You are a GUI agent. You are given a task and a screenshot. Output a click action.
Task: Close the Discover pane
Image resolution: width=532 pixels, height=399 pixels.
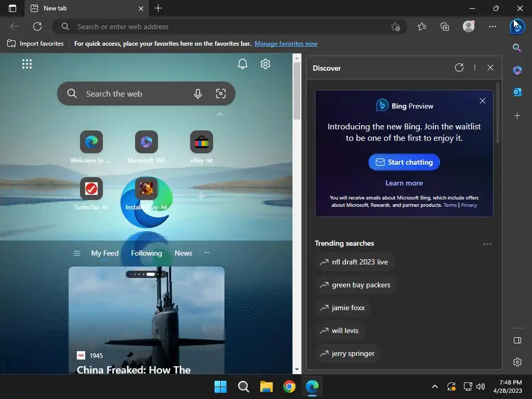point(490,68)
